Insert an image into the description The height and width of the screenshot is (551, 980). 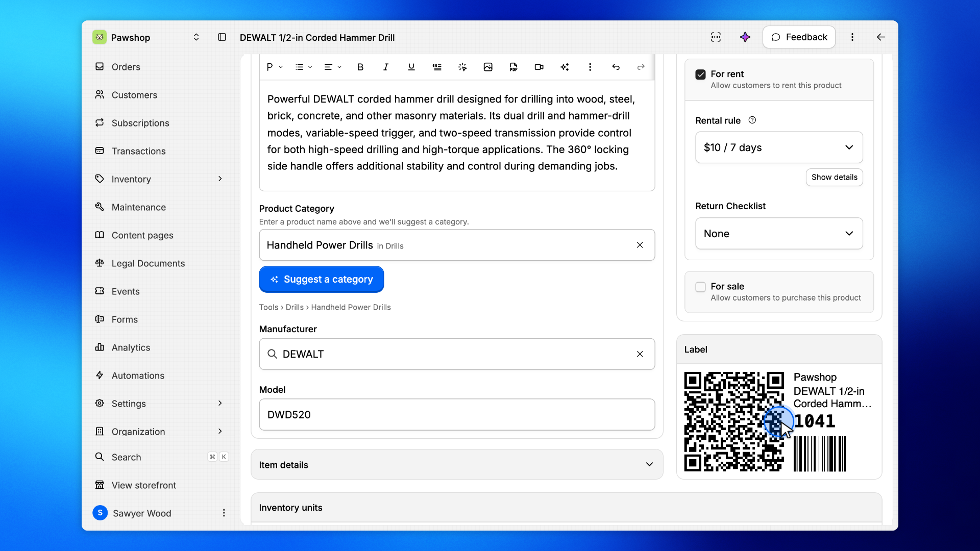coord(488,67)
